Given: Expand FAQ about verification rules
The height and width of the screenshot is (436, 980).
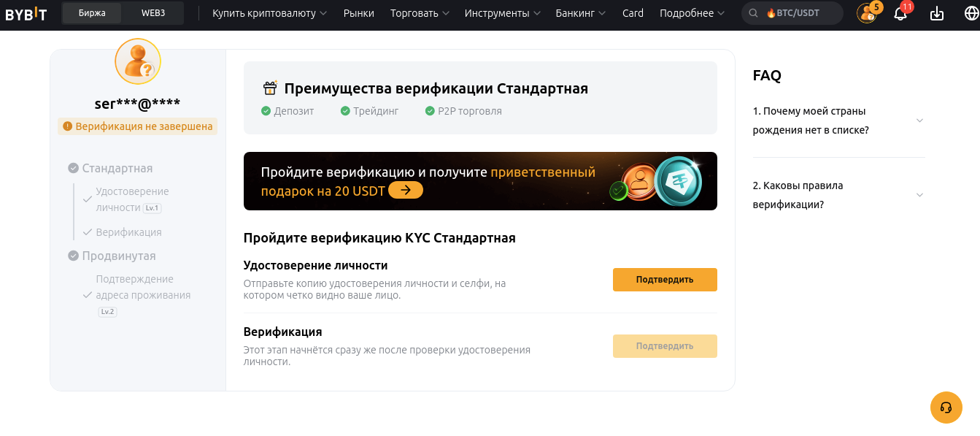Looking at the screenshot, I should (x=838, y=195).
